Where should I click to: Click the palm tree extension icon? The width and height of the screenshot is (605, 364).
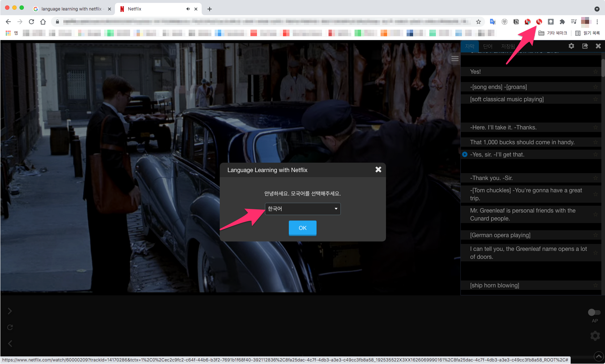[505, 22]
